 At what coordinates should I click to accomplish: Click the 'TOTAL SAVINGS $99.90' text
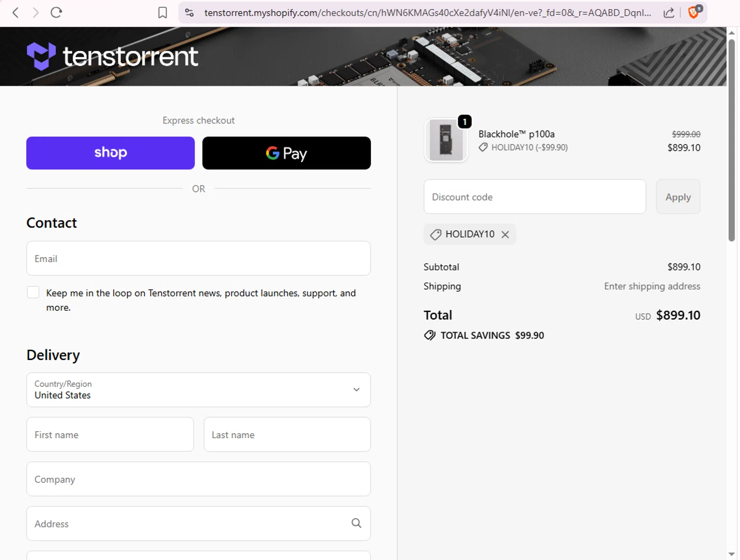492,336
